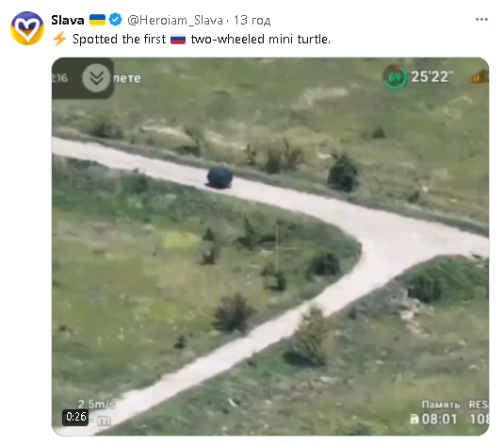Screen dimensions: 504x447
Task: Click the 25'22" flight time readout
Action: point(431,76)
